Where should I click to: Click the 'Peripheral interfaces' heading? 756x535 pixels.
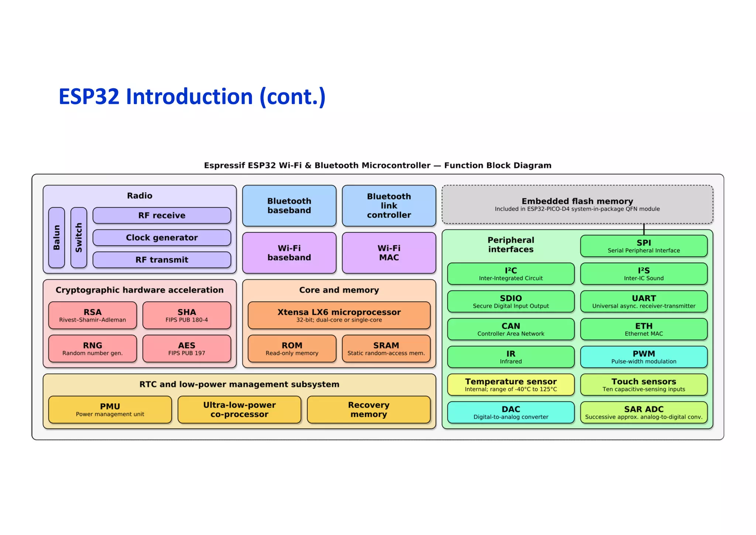click(511, 245)
